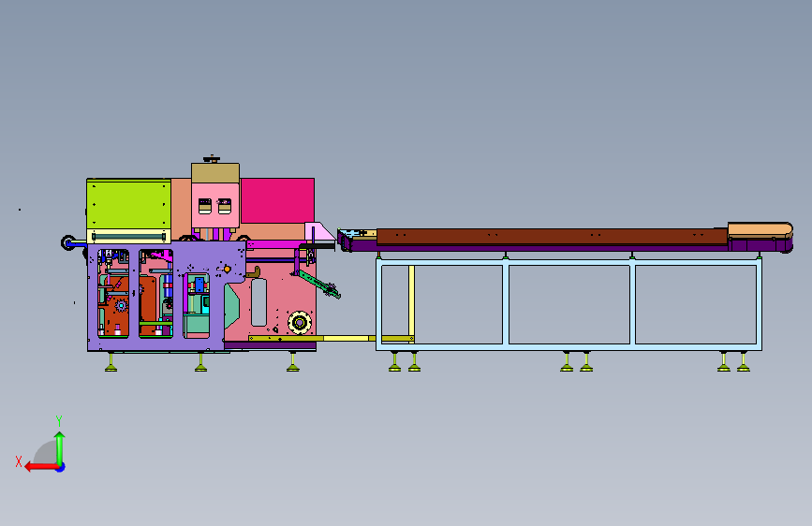This screenshot has height=526, width=812.
Task: Select the tan box on top of the machine
Action: (215, 173)
